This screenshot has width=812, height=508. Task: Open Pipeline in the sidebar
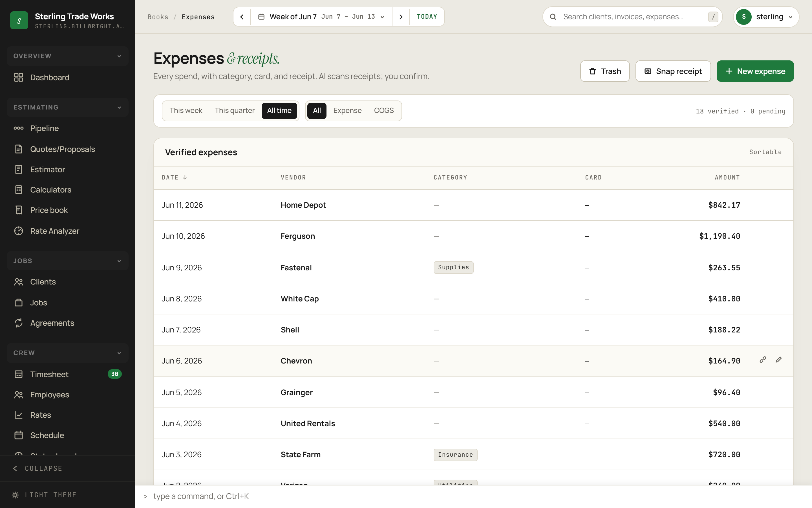[x=67, y=128]
